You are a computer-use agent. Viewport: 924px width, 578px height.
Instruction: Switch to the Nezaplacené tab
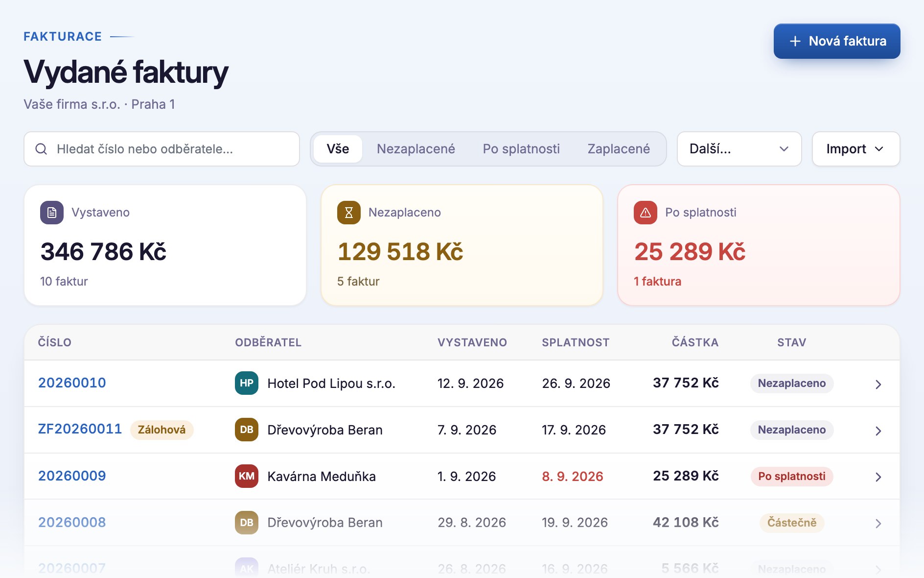(x=416, y=149)
